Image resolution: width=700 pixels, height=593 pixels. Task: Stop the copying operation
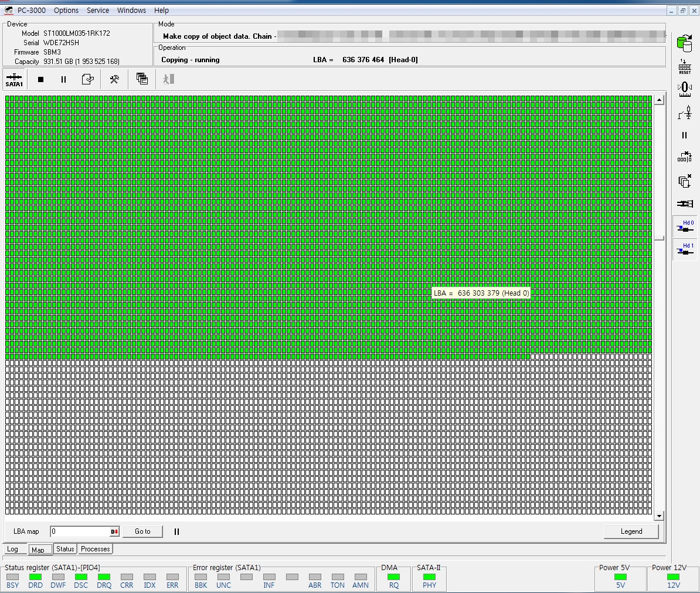click(x=40, y=80)
